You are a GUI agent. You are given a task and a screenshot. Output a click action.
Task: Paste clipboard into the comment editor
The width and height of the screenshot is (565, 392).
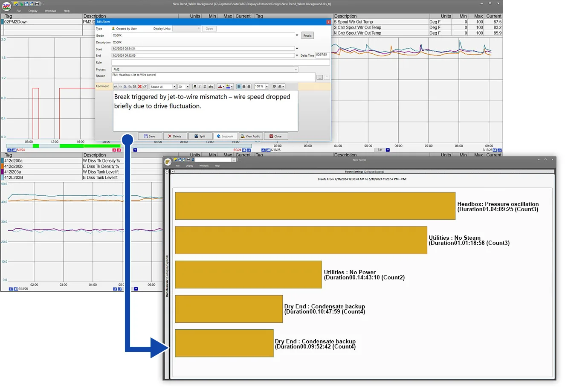(x=135, y=87)
